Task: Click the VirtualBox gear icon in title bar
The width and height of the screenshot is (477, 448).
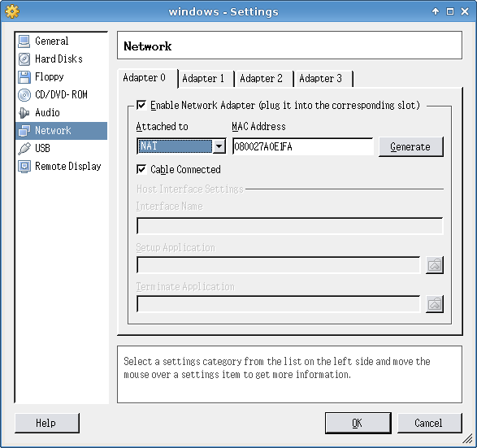Action: tap(12, 11)
